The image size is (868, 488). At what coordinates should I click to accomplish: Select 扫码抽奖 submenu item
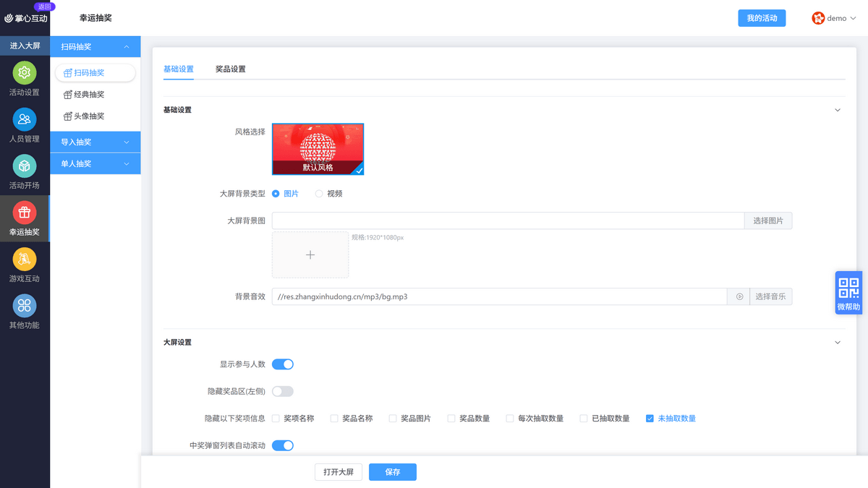95,72
